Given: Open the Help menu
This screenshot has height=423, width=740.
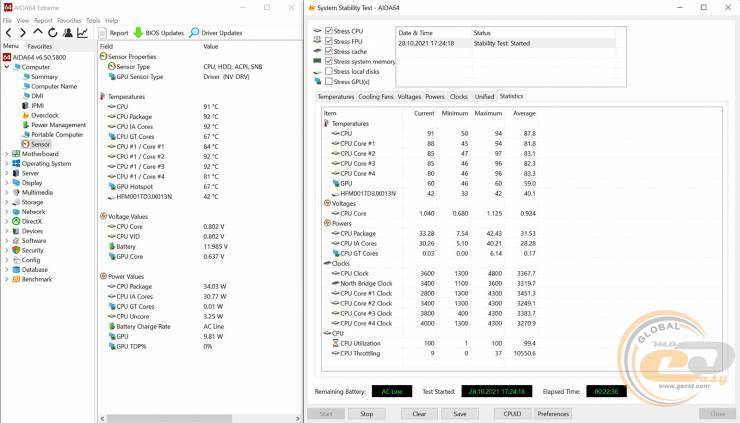Looking at the screenshot, I should click(x=111, y=21).
